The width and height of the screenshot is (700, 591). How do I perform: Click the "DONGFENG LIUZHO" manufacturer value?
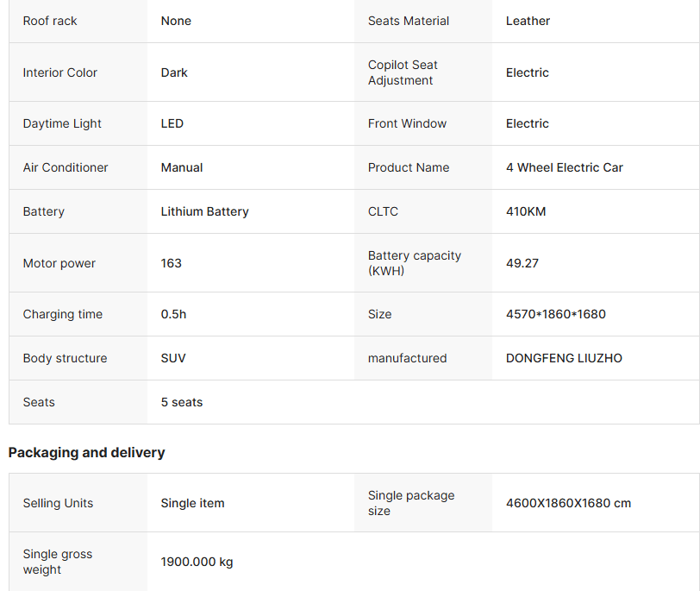pyautogui.click(x=564, y=358)
